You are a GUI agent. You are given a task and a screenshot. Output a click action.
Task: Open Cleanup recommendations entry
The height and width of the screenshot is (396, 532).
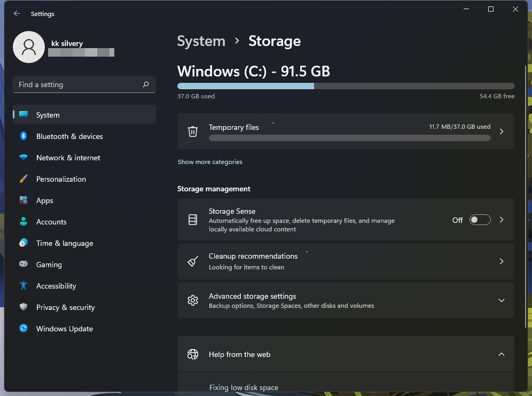(x=346, y=261)
